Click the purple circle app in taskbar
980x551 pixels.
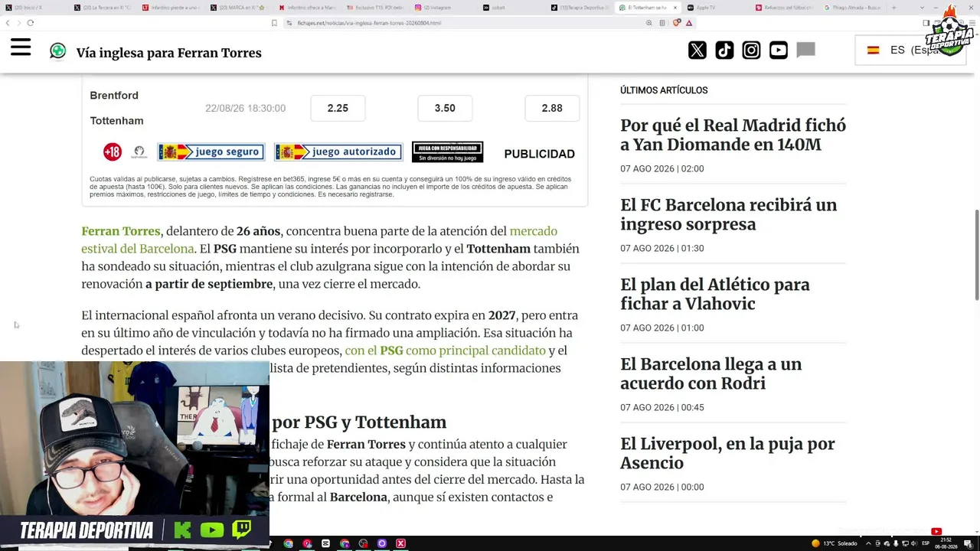(x=382, y=543)
